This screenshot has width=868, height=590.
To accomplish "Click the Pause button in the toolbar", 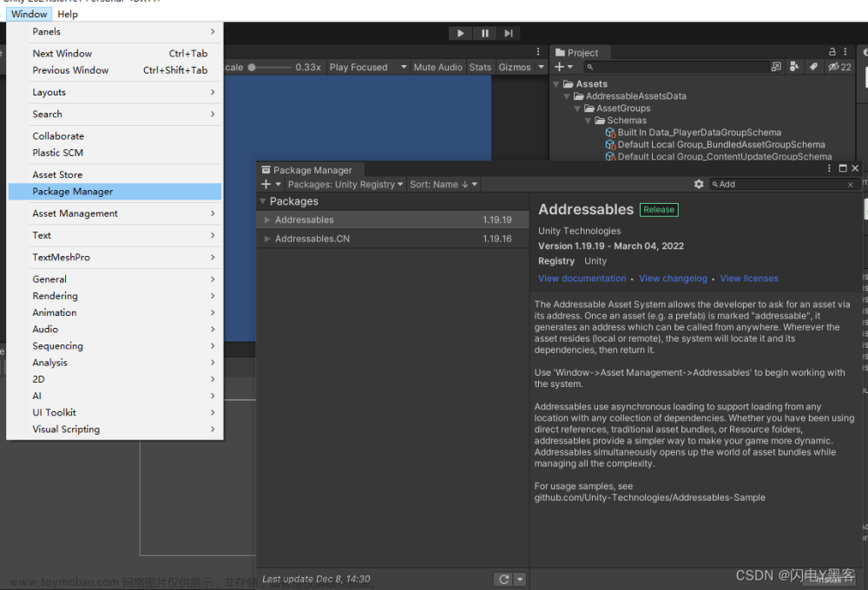I will [x=485, y=33].
